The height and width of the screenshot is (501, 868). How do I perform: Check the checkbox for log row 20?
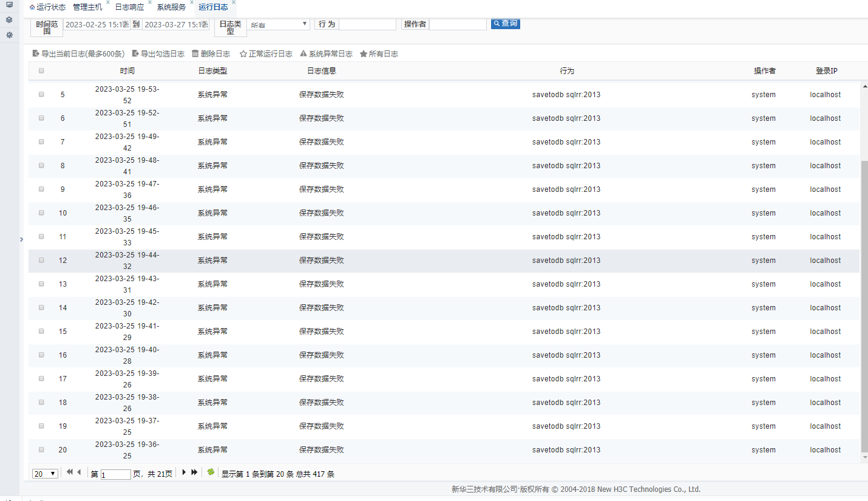(x=41, y=449)
